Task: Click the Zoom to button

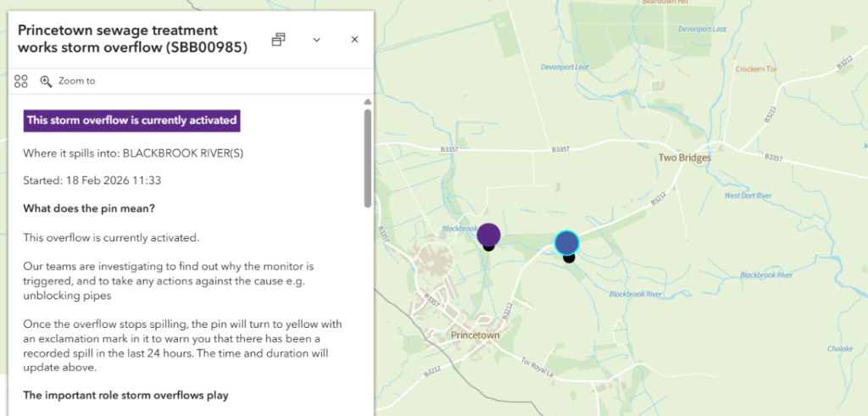Action: [x=68, y=81]
